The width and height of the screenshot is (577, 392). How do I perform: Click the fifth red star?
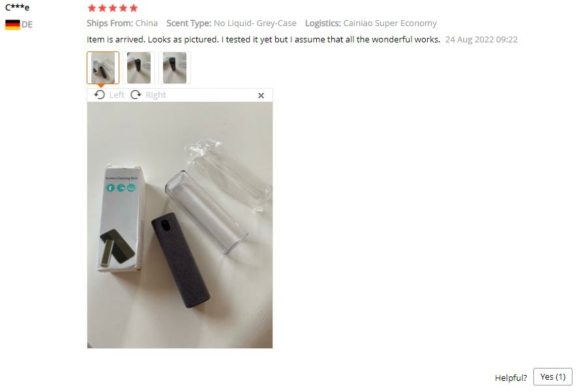coord(134,8)
